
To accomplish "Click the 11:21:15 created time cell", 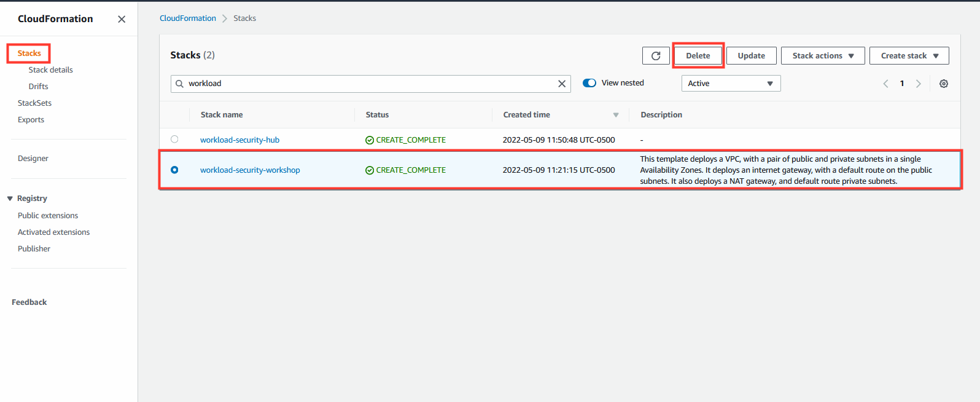I will (559, 170).
